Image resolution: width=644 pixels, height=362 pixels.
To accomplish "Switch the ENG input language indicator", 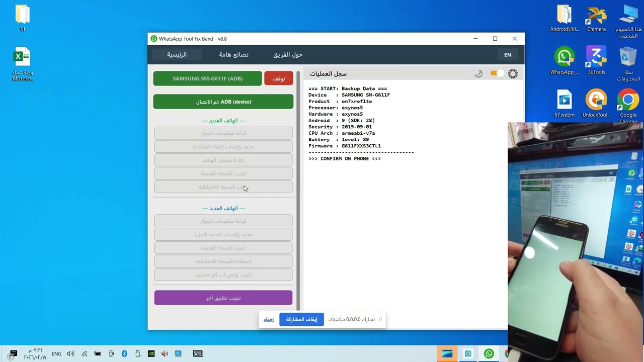I will pyautogui.click(x=56, y=354).
